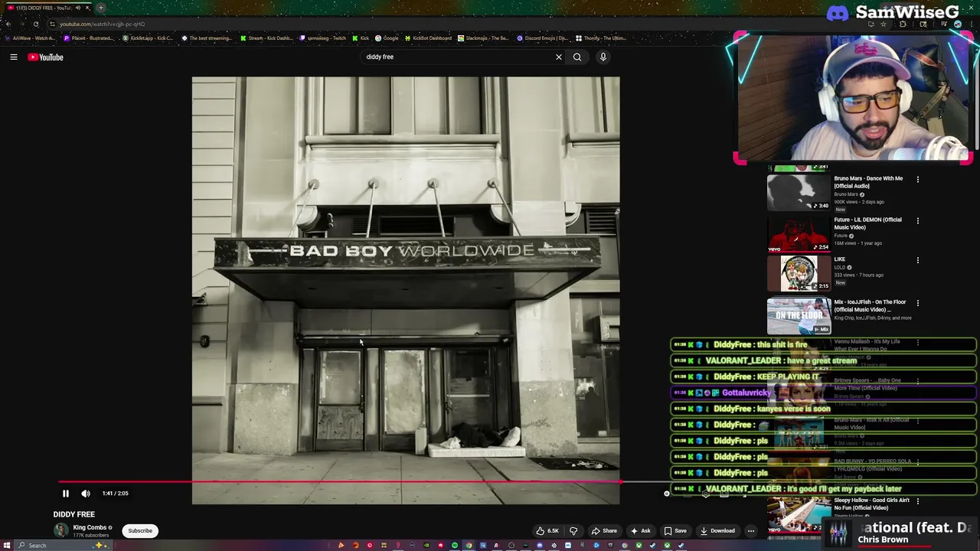Click title Future - LIL DEMON (Official Music Video)
This screenshot has height=551, width=980.
coord(867,223)
